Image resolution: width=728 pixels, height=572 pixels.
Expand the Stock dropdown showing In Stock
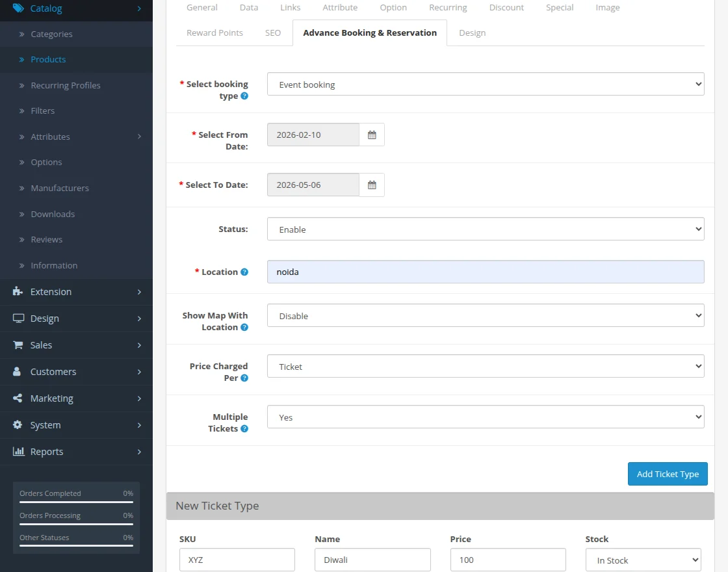[x=643, y=560]
